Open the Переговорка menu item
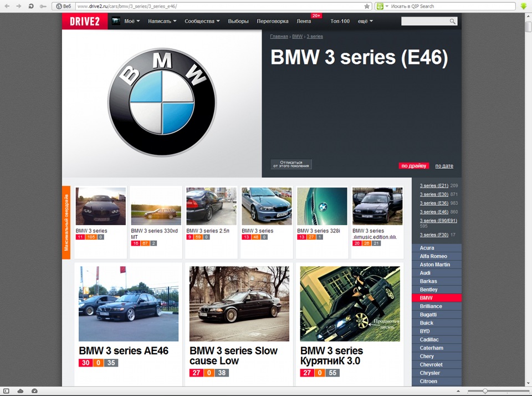Screen dimensions: 532x396 click(x=273, y=21)
